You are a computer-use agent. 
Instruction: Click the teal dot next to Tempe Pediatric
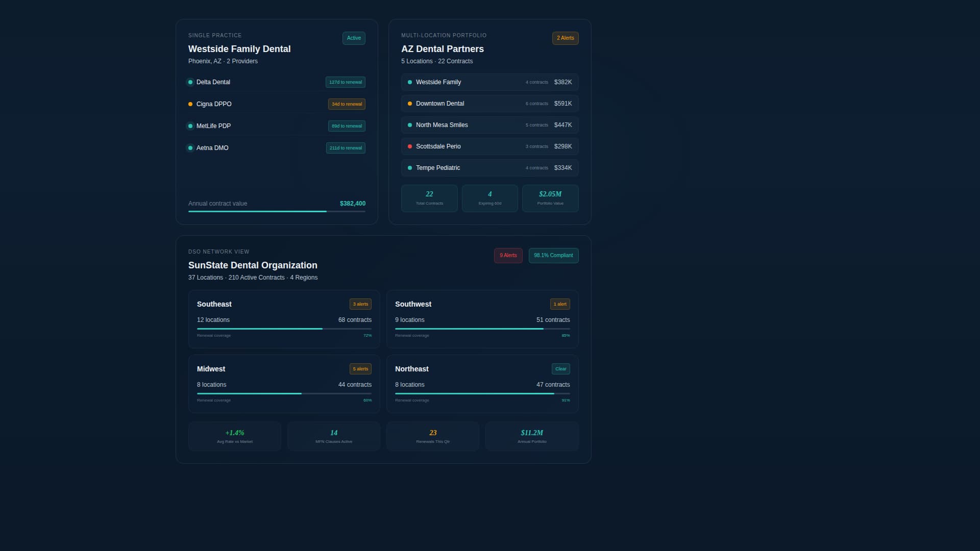(410, 168)
